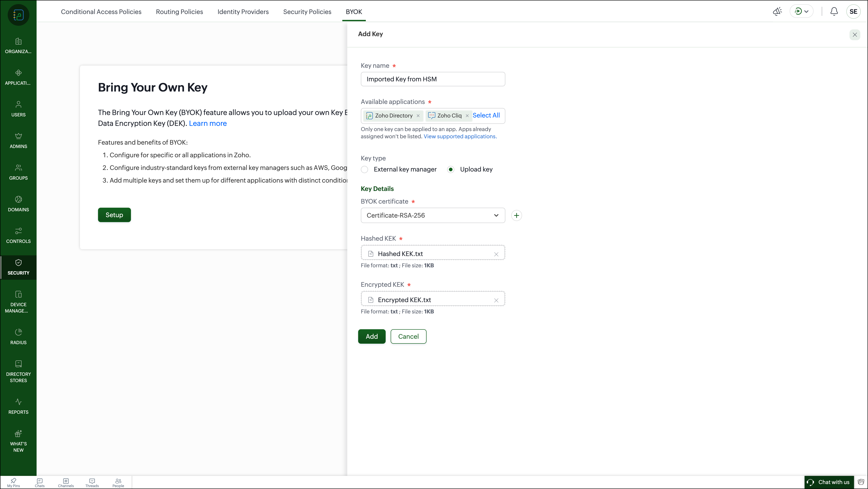Remove the Encrypted KEK.txt file
The height and width of the screenshot is (489, 868).
click(496, 301)
